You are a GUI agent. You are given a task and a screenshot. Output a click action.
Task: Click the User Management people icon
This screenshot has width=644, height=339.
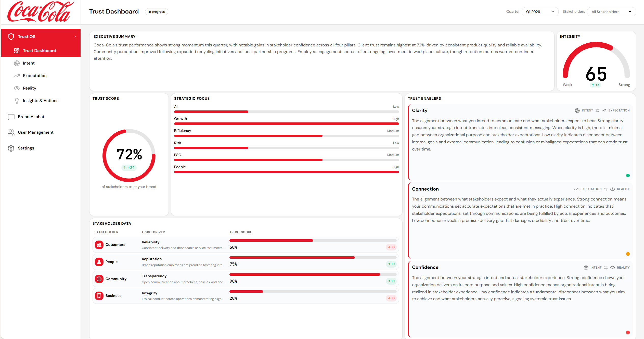point(11,132)
